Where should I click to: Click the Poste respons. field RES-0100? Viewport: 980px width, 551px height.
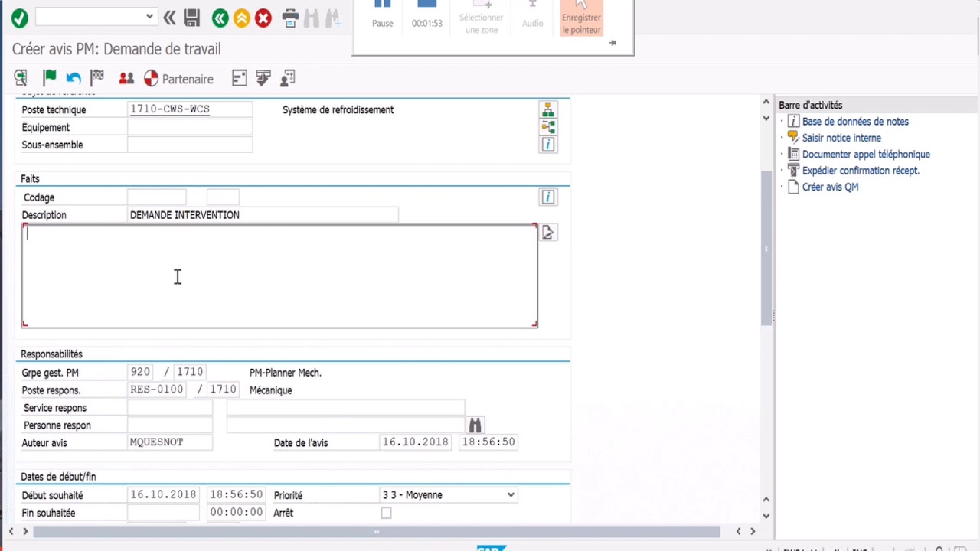point(158,390)
